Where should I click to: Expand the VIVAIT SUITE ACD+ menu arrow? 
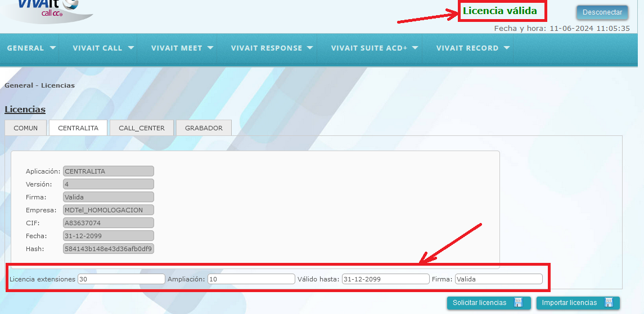pyautogui.click(x=415, y=48)
